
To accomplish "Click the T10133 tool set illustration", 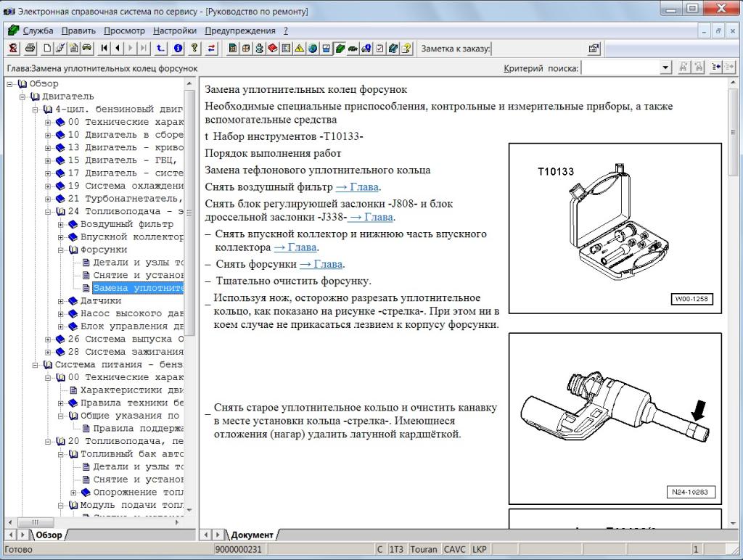I will click(615, 228).
